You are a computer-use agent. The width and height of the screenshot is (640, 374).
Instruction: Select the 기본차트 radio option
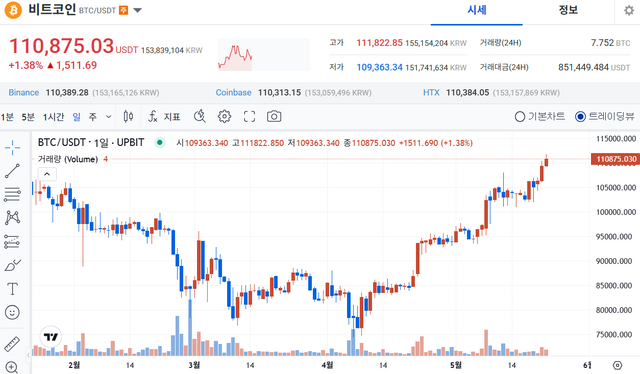(x=540, y=117)
